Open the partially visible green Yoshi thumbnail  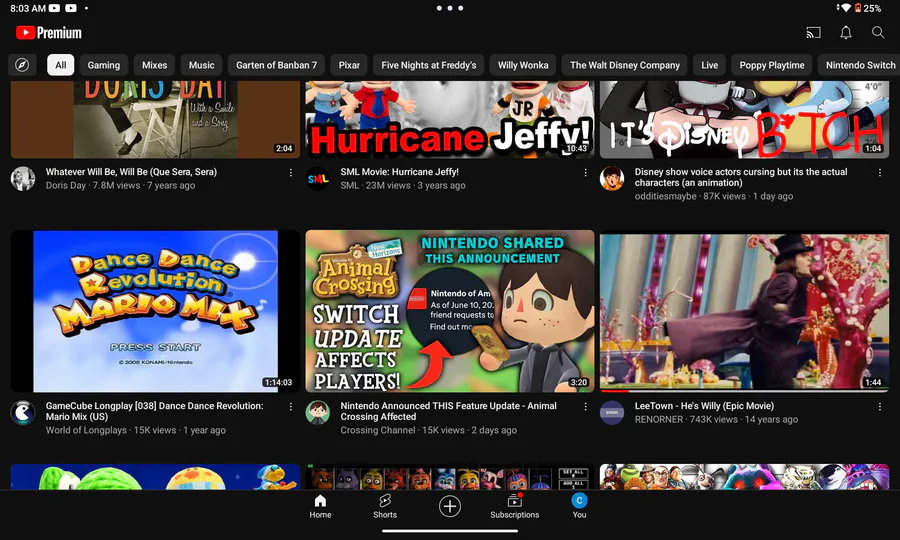pos(155,477)
